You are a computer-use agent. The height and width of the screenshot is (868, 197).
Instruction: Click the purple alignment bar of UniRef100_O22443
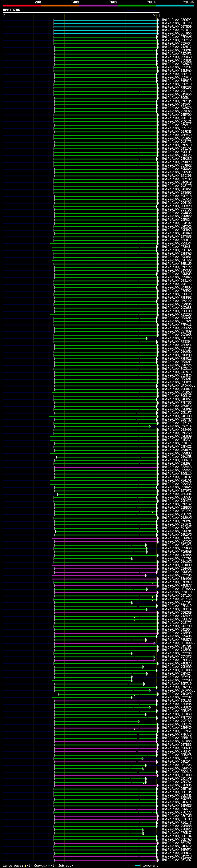[107, 467]
